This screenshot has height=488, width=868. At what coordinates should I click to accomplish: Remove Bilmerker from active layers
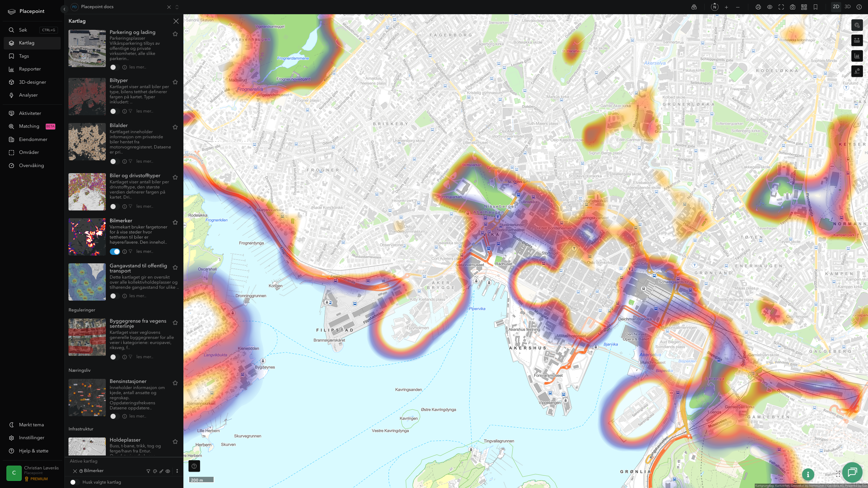coord(75,471)
